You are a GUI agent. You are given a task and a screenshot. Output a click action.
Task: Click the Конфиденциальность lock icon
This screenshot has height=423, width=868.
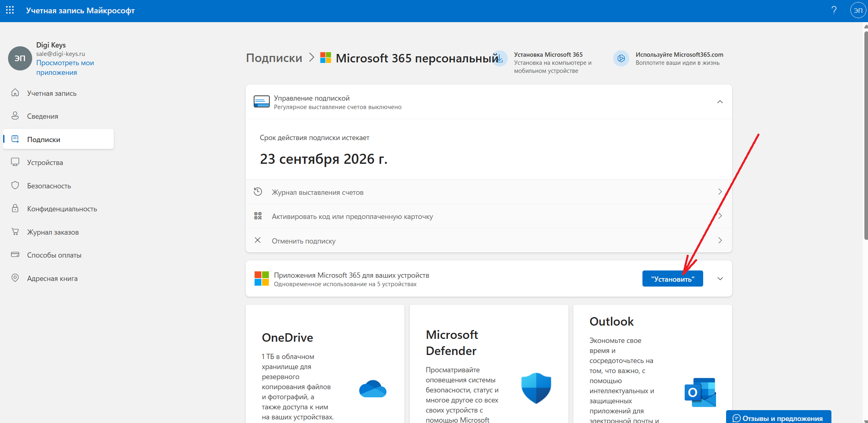(15, 208)
